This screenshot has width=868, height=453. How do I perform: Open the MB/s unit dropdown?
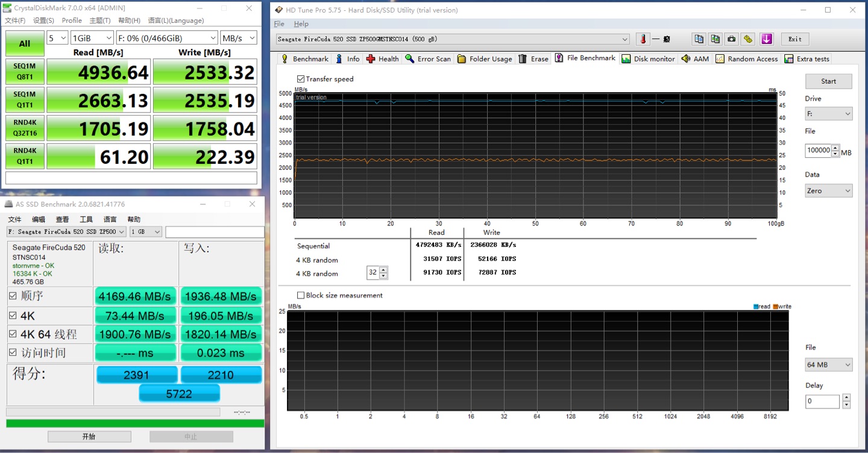click(238, 38)
